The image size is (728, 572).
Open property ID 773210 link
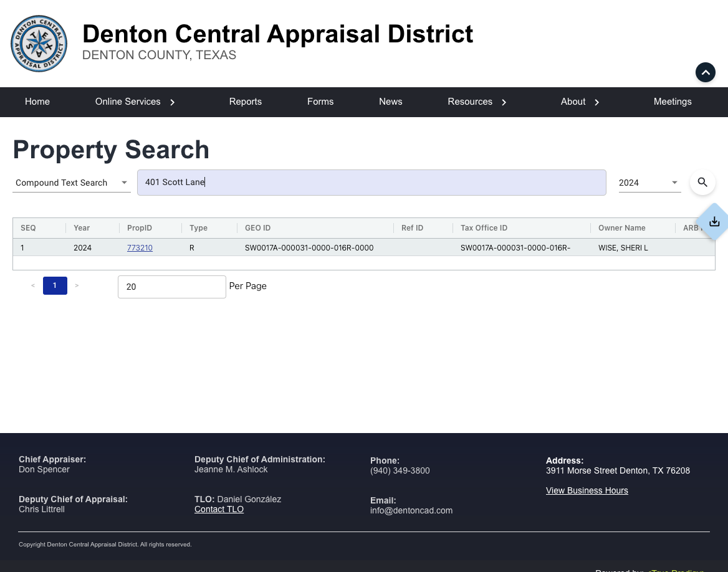click(140, 248)
